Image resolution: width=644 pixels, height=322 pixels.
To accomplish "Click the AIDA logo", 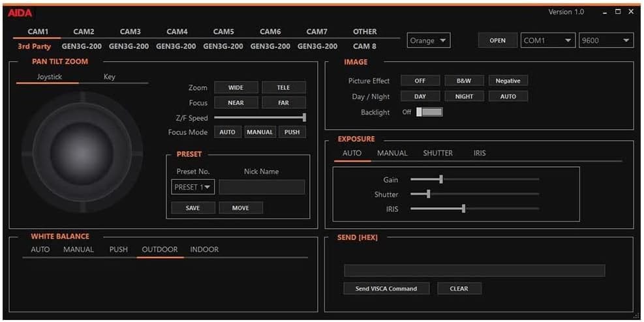I will click(20, 13).
